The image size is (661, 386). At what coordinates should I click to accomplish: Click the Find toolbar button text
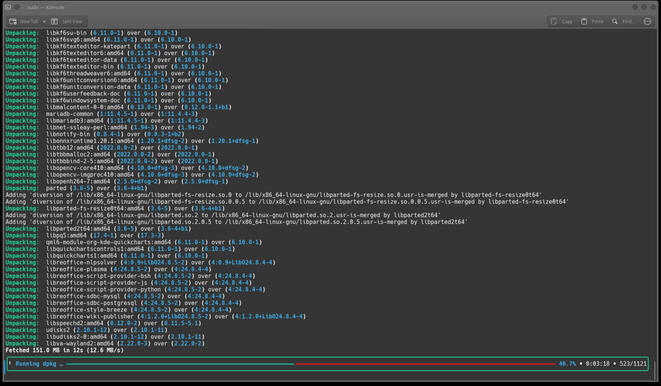[627, 21]
